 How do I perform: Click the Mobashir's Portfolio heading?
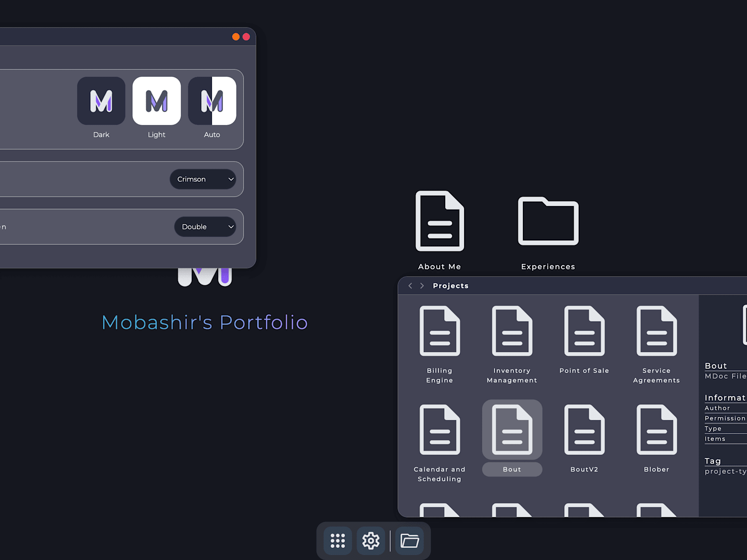pyautogui.click(x=205, y=323)
